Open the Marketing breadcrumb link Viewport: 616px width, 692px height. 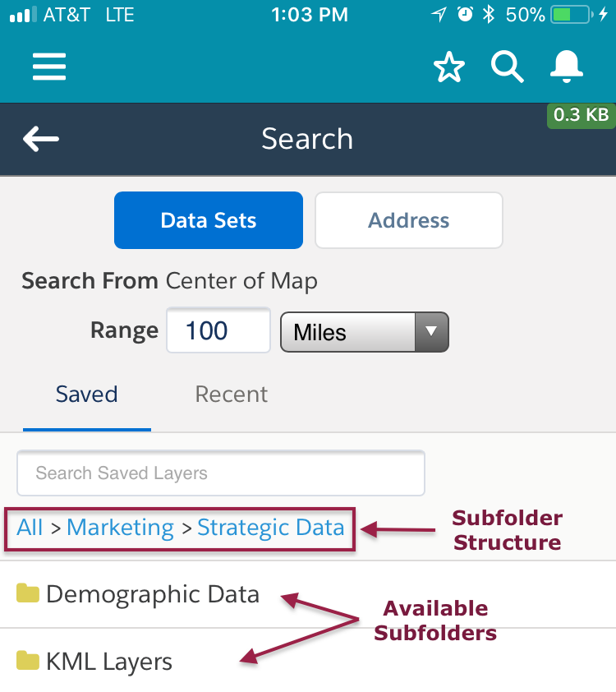pyautogui.click(x=120, y=528)
